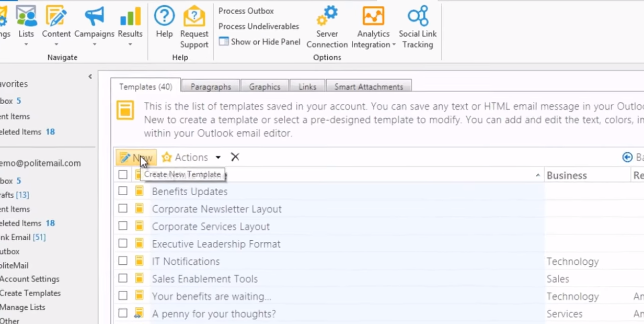The width and height of the screenshot is (644, 324).
Task: Tick the checkbox for IT Notifications
Action: [123, 261]
